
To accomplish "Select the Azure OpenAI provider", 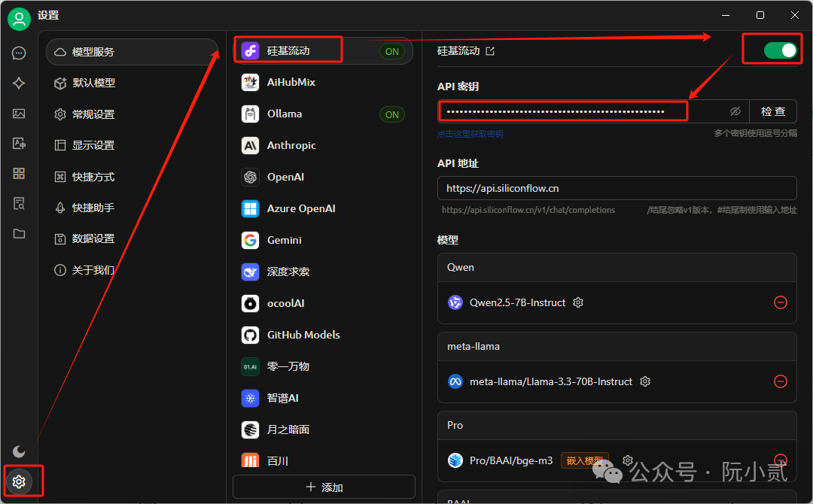I will pyautogui.click(x=322, y=209).
